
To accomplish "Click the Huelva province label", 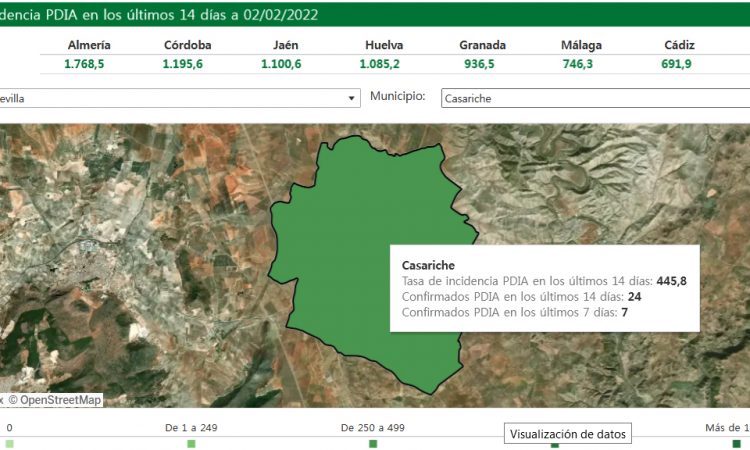I will [x=384, y=45].
